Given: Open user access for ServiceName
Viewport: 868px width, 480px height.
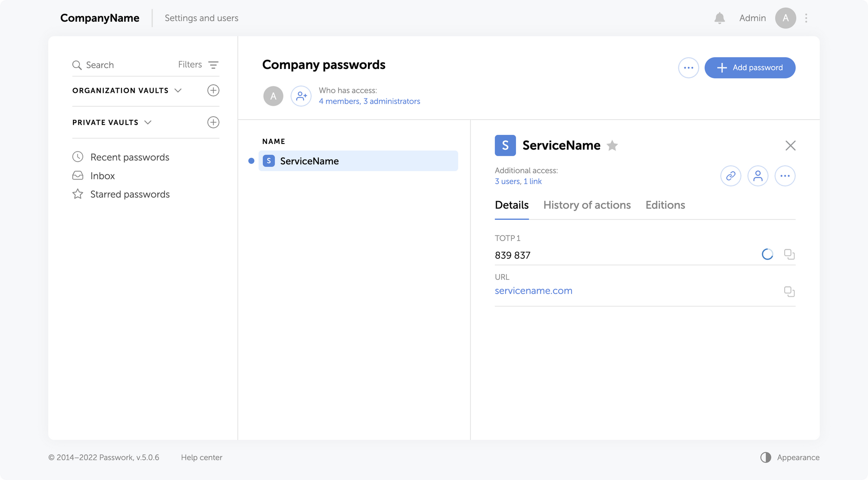Looking at the screenshot, I should 758,176.
